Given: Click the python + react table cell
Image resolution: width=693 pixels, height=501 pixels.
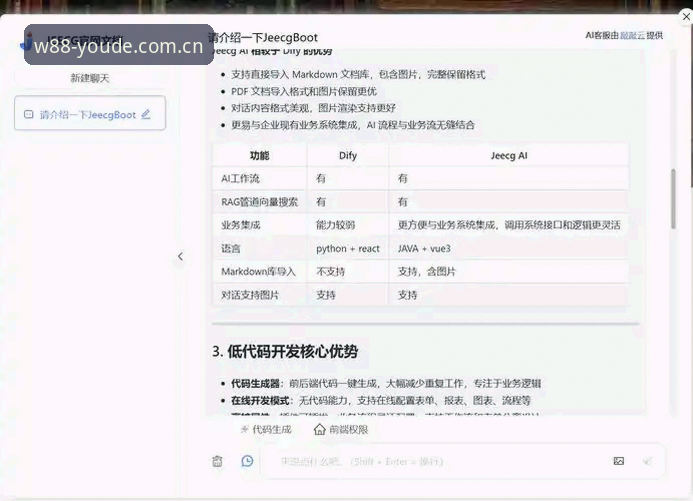Looking at the screenshot, I should point(348,248).
